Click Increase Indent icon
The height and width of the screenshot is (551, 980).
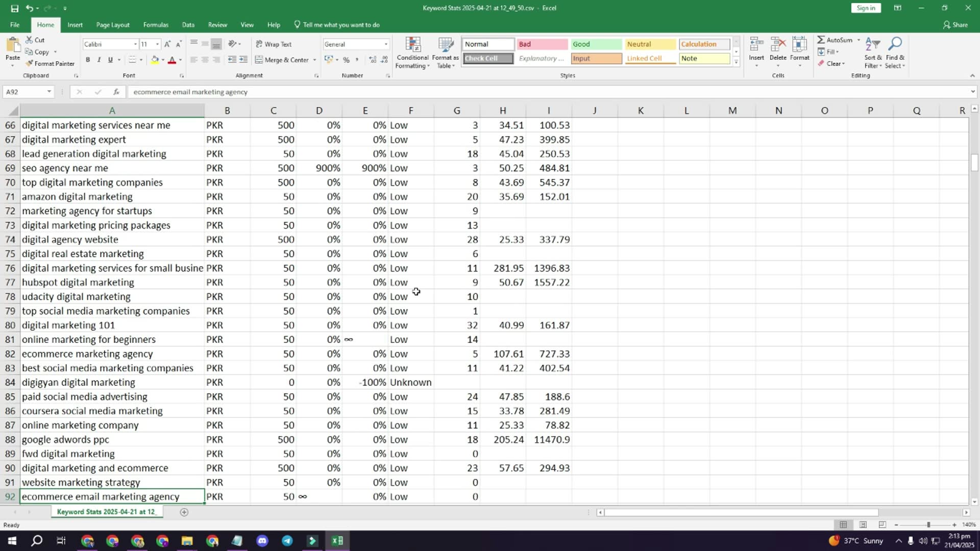click(x=243, y=60)
